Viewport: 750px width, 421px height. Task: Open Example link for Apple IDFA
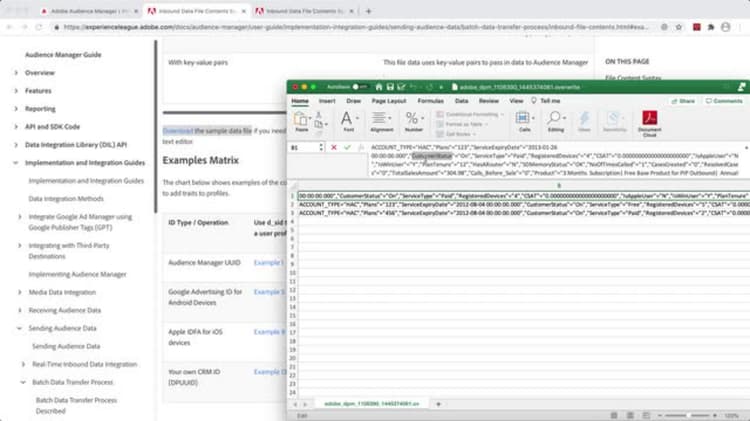pyautogui.click(x=270, y=332)
